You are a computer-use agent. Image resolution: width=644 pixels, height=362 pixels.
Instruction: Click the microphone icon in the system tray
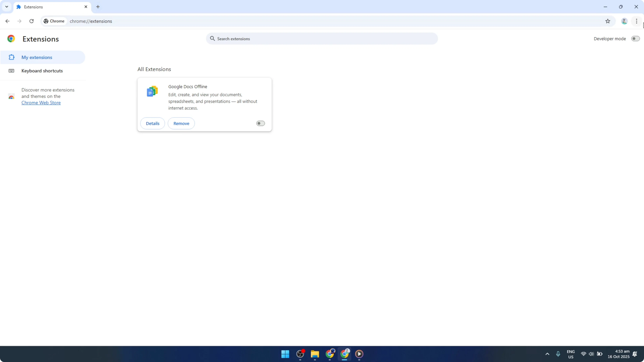[x=558, y=354]
